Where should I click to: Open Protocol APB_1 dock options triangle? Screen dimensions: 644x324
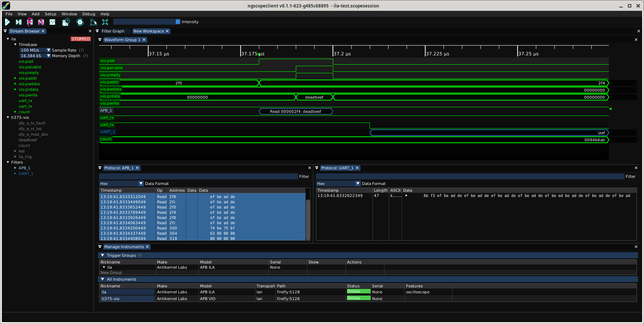[100, 168]
